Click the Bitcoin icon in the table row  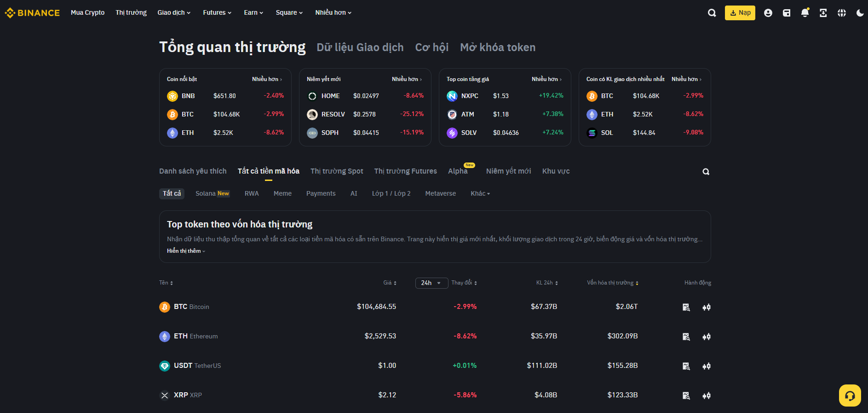click(165, 307)
